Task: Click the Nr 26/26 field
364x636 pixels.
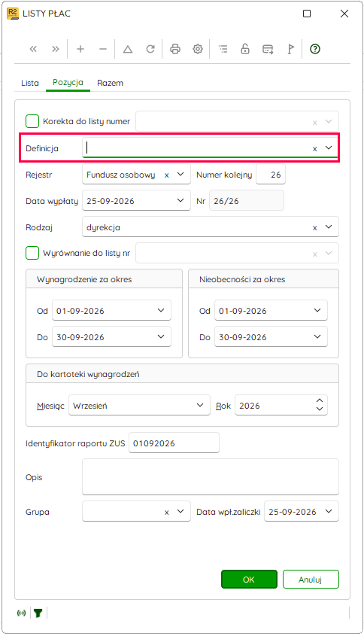Action: 247,201
